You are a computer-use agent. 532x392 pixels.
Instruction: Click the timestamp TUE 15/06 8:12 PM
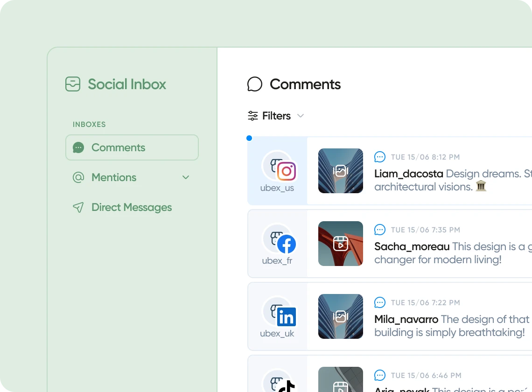coord(426,157)
